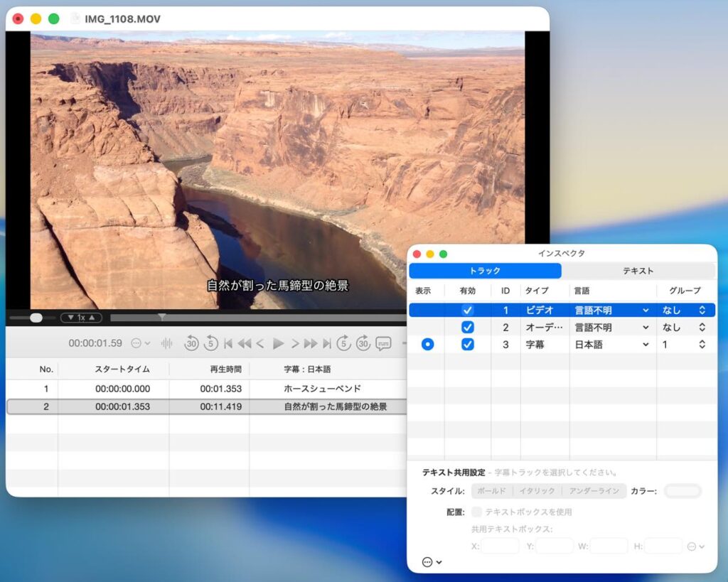
Task: Skip back 30 seconds
Action: coord(191,343)
